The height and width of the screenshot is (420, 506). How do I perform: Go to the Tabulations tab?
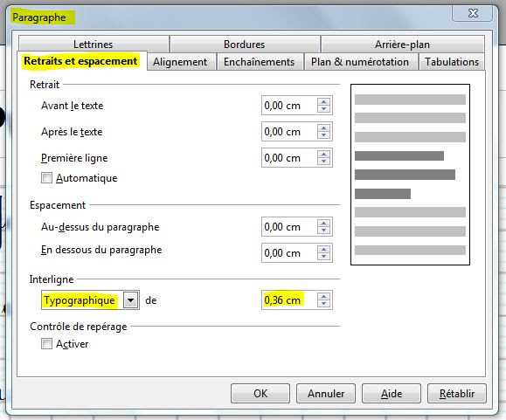pyautogui.click(x=452, y=62)
